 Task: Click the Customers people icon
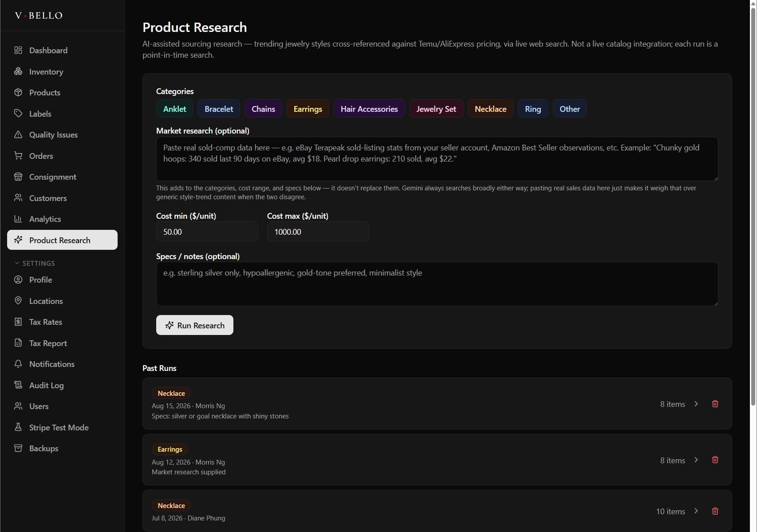tap(18, 198)
